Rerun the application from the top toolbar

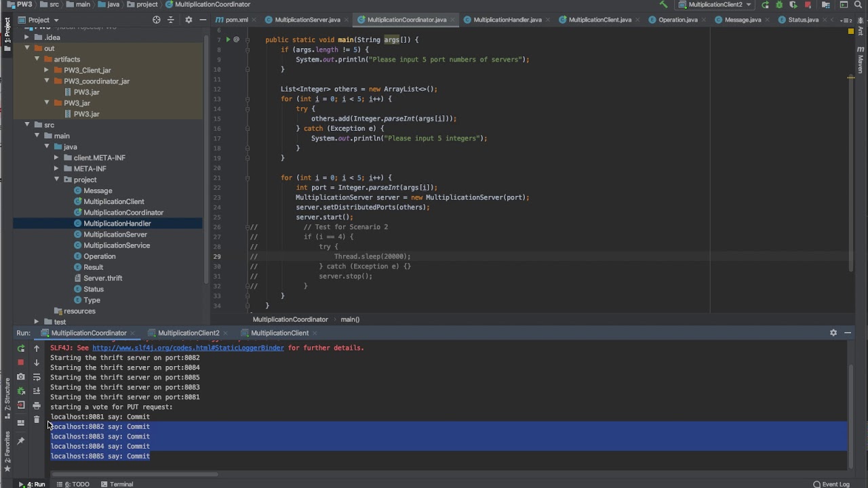click(x=765, y=5)
